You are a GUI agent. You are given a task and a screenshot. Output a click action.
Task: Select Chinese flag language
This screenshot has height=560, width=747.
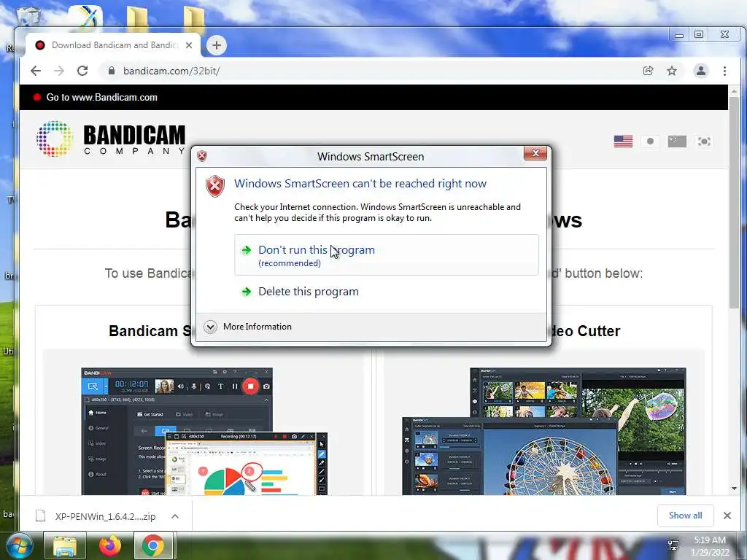(x=677, y=141)
